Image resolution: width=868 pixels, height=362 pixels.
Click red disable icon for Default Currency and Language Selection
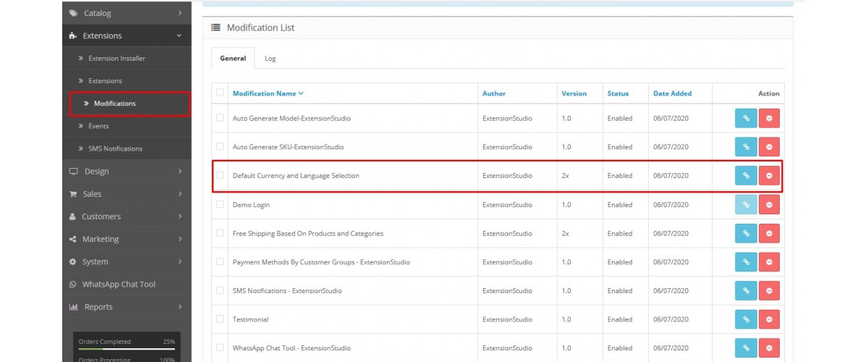click(769, 175)
